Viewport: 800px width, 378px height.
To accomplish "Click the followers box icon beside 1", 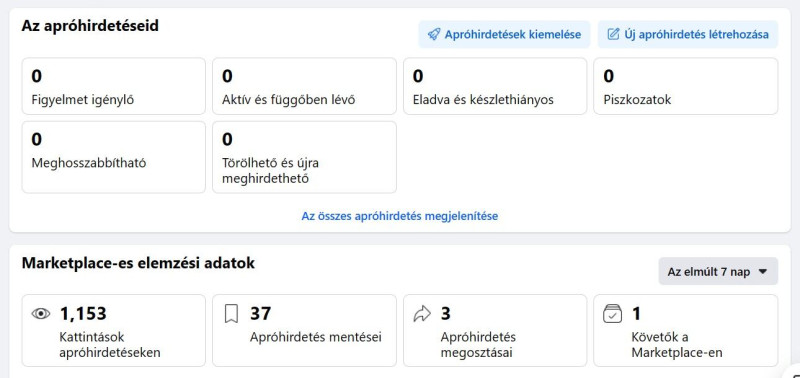I will coord(612,314).
